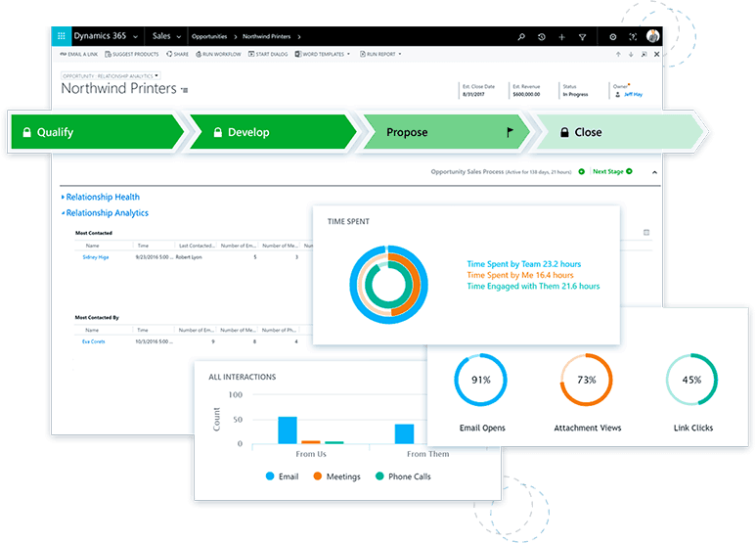Click the 45% Link Clicks gauge
Viewport: 756px width, 543px height.
(x=691, y=380)
